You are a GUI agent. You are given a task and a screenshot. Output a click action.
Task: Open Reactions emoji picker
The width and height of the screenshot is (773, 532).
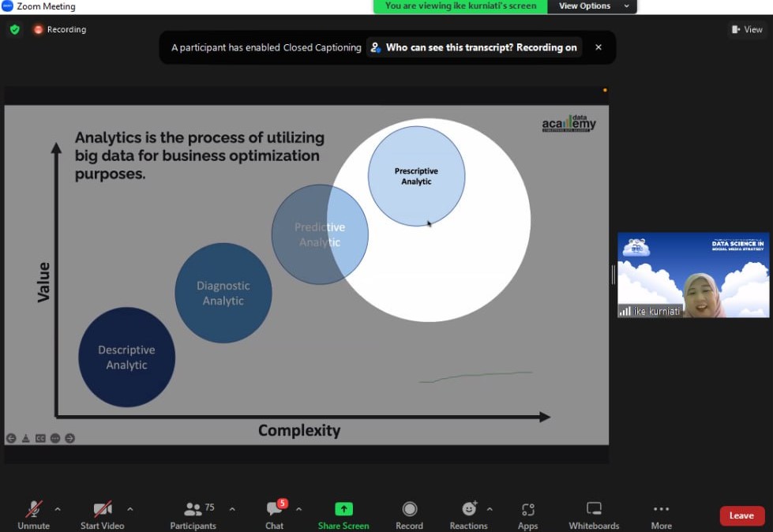(468, 509)
